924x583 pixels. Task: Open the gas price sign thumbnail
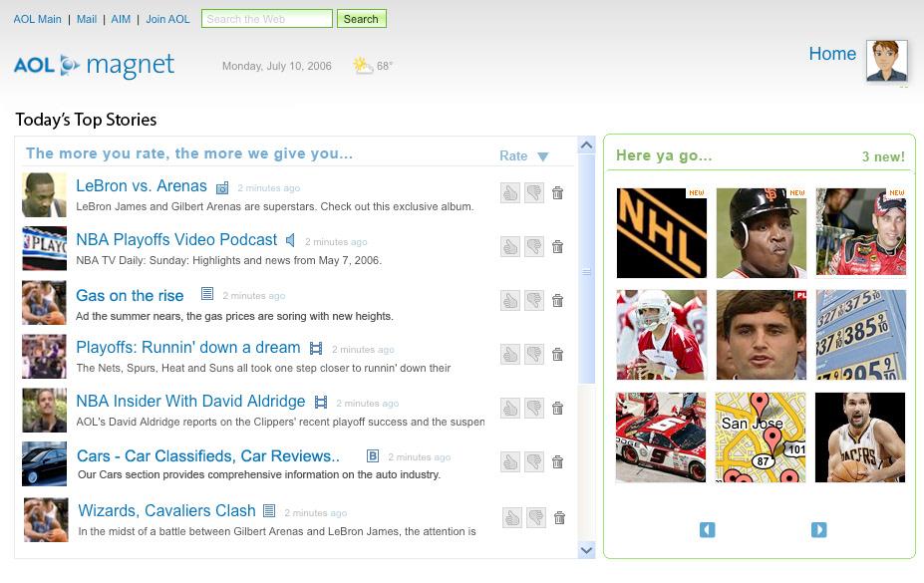[861, 335]
